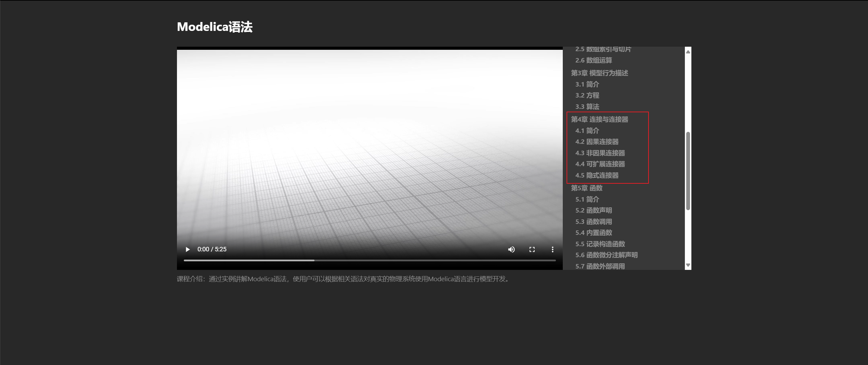Open section 4.1 简介
Image resolution: width=868 pixels, height=365 pixels.
pyautogui.click(x=587, y=130)
